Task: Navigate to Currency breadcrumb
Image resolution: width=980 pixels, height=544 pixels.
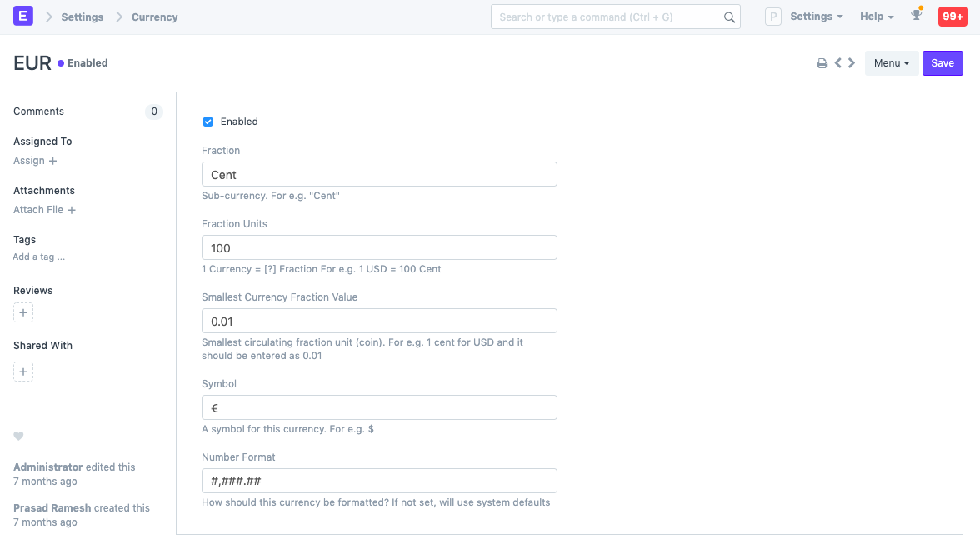Action: pyautogui.click(x=154, y=17)
